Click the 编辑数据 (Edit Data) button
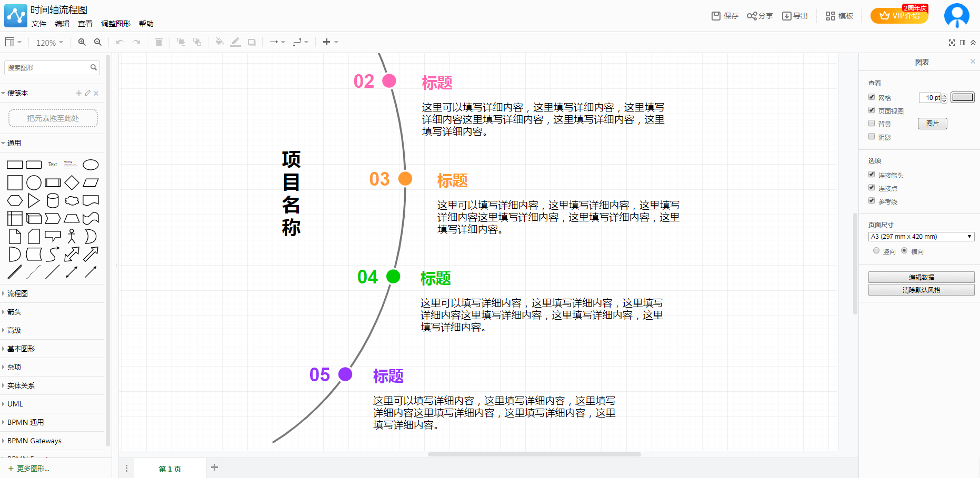The width and height of the screenshot is (980, 478). click(x=921, y=277)
